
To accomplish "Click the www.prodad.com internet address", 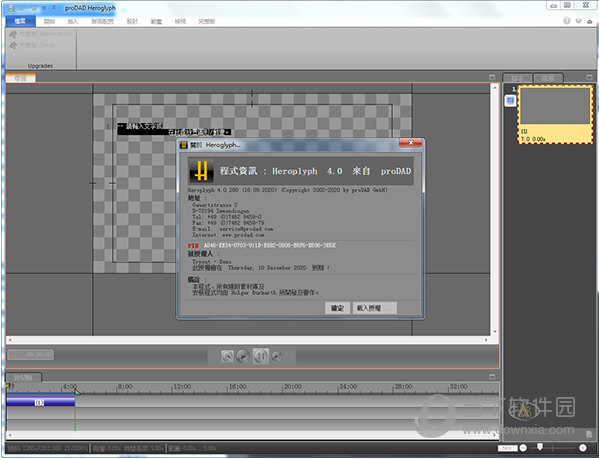I will click(243, 235).
